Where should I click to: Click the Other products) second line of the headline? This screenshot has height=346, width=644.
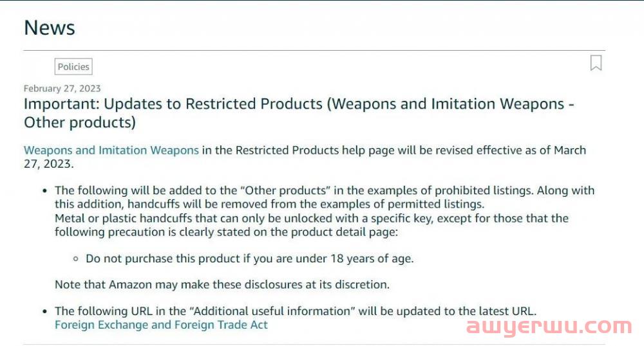coord(80,123)
